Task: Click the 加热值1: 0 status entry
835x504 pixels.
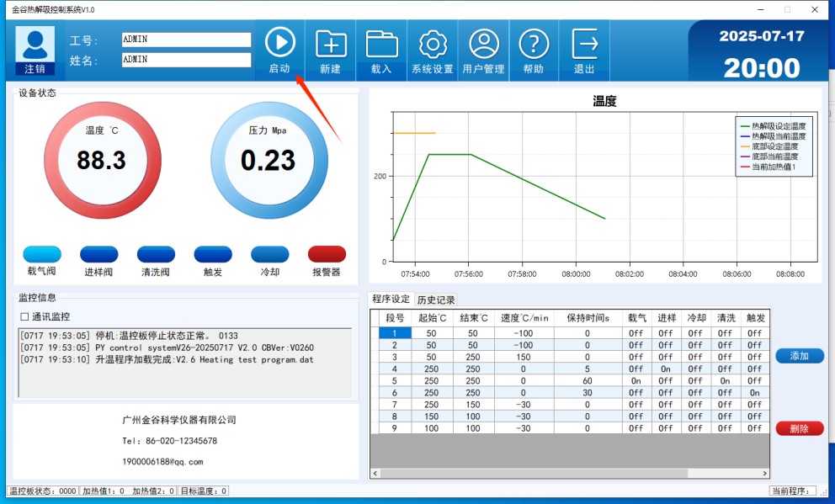Action: 104,491
